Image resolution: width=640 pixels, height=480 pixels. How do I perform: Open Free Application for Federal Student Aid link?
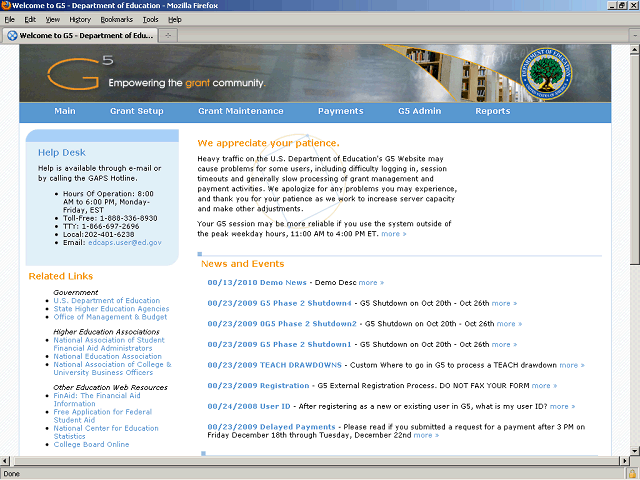(x=102, y=416)
